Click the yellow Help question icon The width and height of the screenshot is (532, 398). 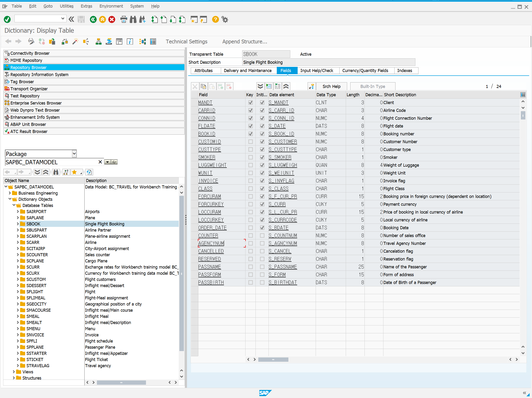point(215,19)
